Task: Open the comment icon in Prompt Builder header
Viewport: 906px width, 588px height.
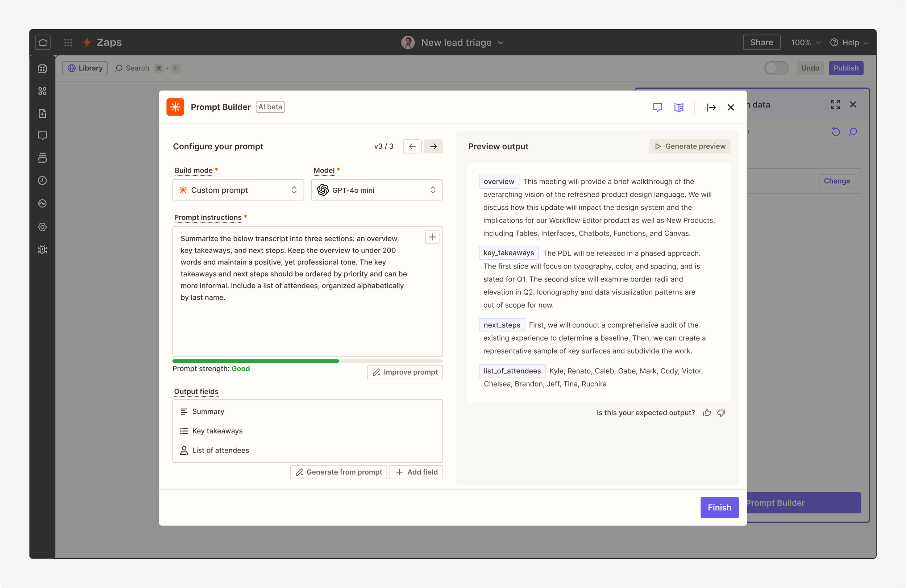Action: [x=657, y=107]
